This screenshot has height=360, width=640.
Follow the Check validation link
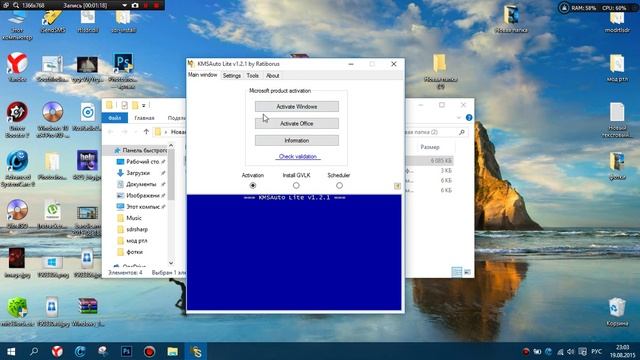point(298,156)
